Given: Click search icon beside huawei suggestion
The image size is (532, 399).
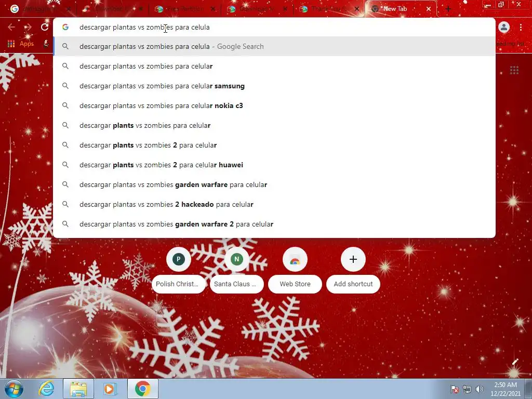Looking at the screenshot, I should 65,165.
